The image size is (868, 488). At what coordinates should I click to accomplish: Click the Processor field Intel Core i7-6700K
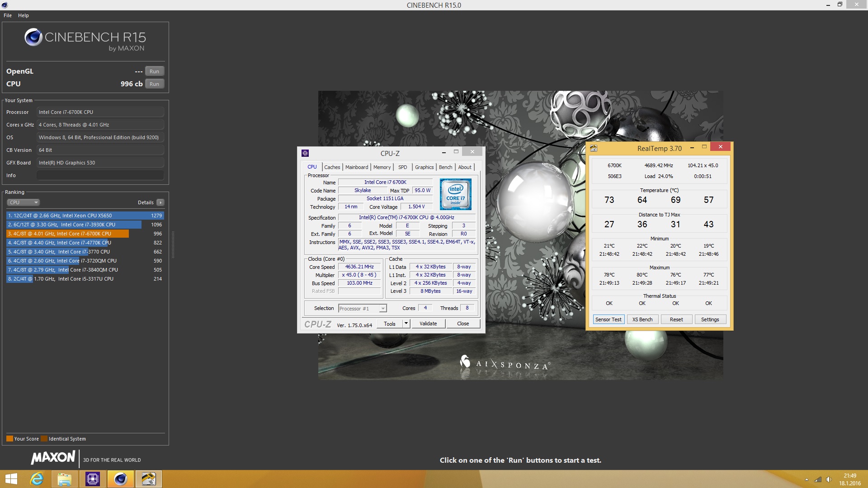tap(100, 112)
